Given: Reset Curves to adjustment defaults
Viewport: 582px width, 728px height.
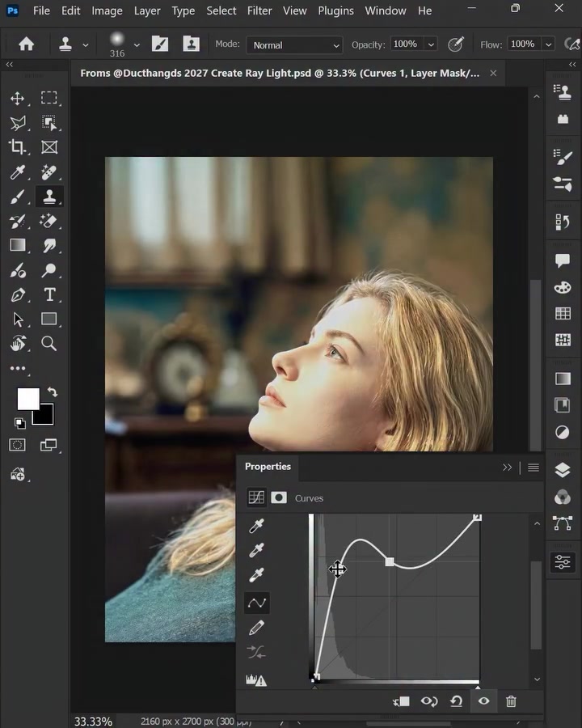Looking at the screenshot, I should coord(456,701).
